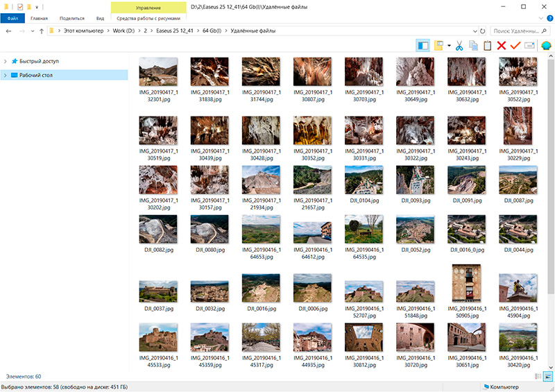The width and height of the screenshot is (555, 392).
Task: Click Work (D:) in the address breadcrumb
Action: (126, 31)
